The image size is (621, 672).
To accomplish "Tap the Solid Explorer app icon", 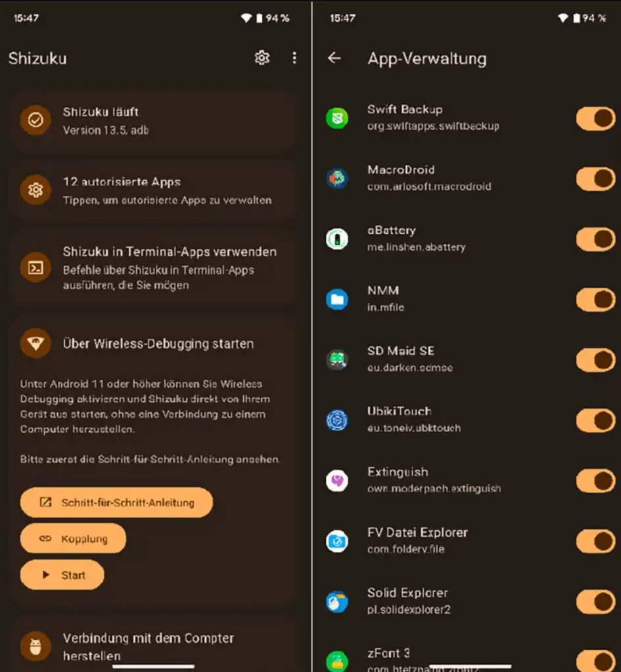I will coord(337,601).
